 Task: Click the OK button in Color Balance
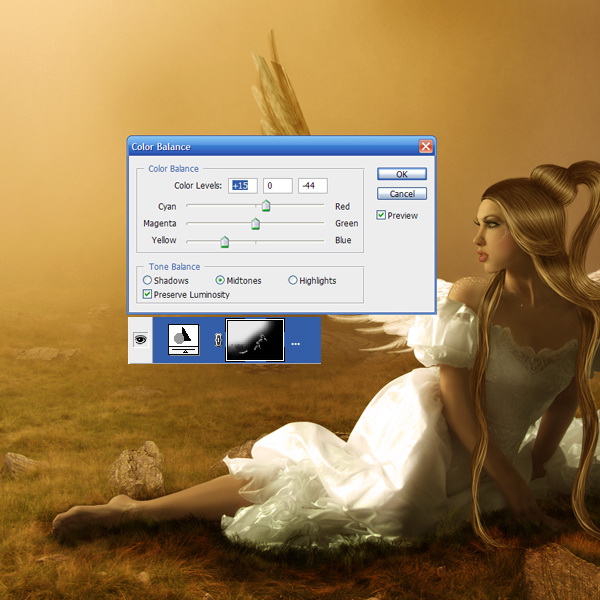pyautogui.click(x=401, y=174)
